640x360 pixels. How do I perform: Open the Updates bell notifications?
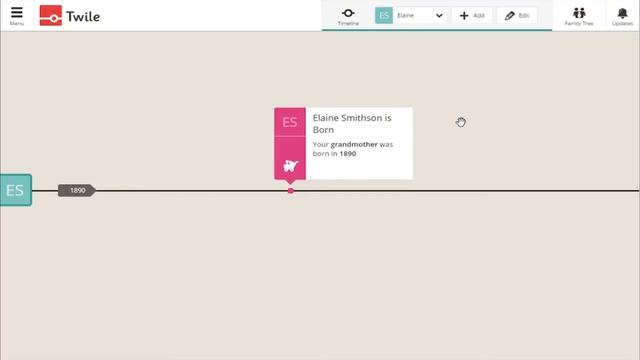[x=622, y=17]
